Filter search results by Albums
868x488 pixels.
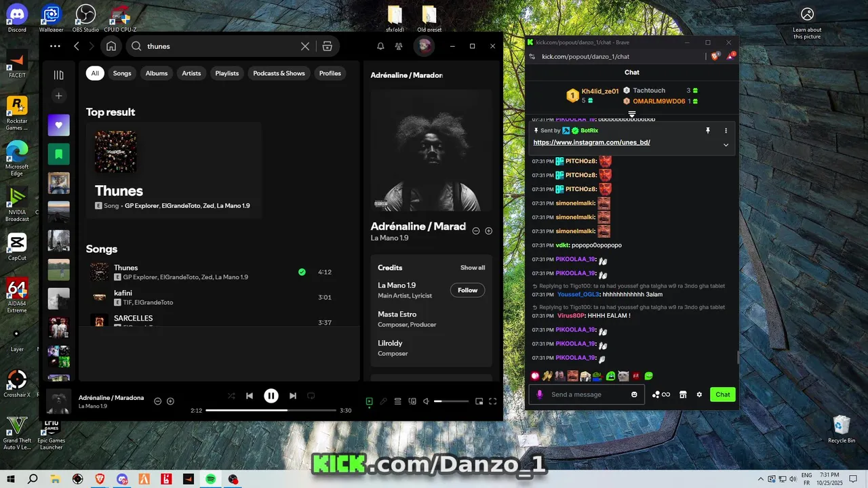[x=157, y=73]
